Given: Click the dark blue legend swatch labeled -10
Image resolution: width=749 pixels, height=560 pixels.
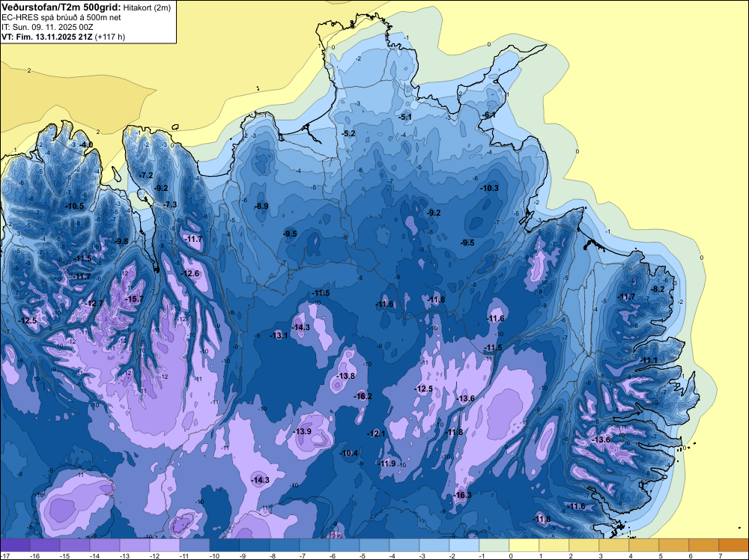Looking at the screenshot, I should pyautogui.click(x=225, y=545).
